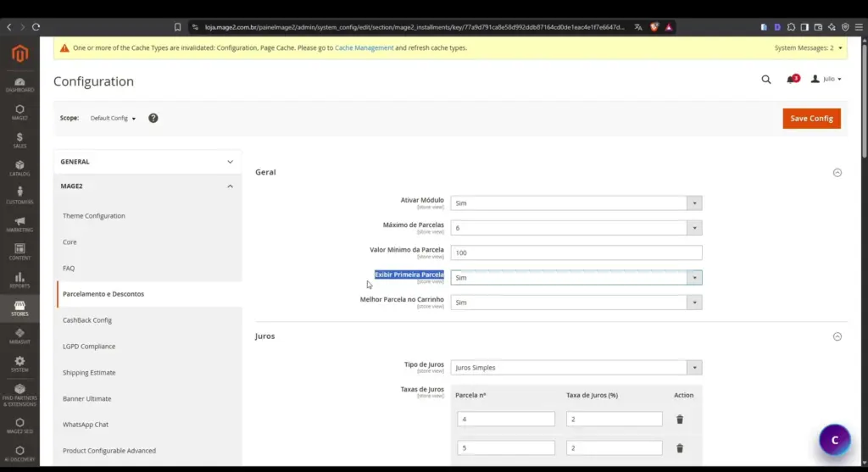Open LGPD Compliance tab
The image size is (868, 472).
(88, 347)
